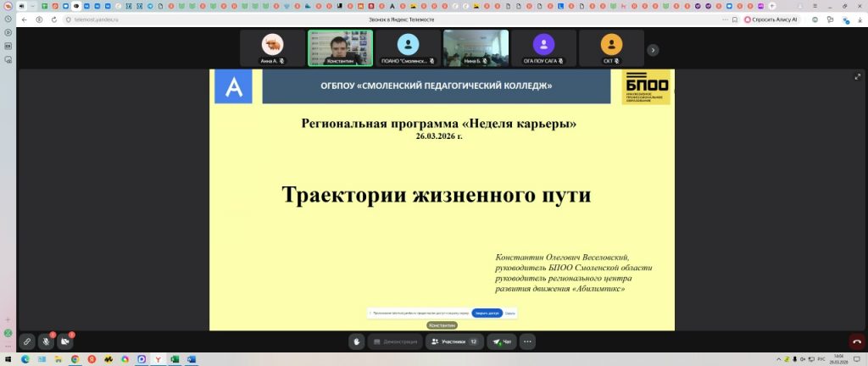The width and height of the screenshot is (868, 366).
Task: Click Спросить Алису AI button
Action: tap(771, 19)
